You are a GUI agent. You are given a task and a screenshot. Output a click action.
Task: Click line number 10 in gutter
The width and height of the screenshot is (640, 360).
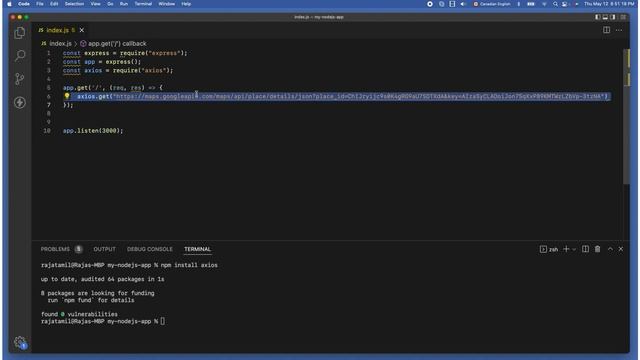pyautogui.click(x=47, y=131)
